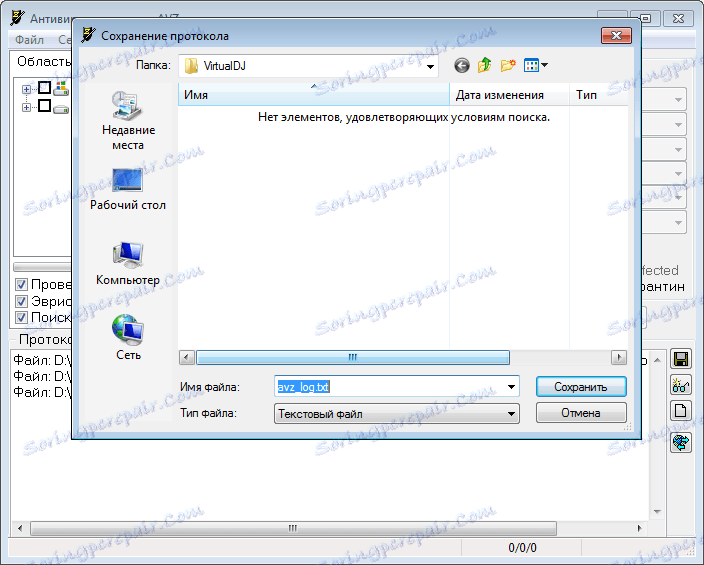
Task: Click the AVZ log horizontal scrollbar thumb
Action: coord(293,528)
